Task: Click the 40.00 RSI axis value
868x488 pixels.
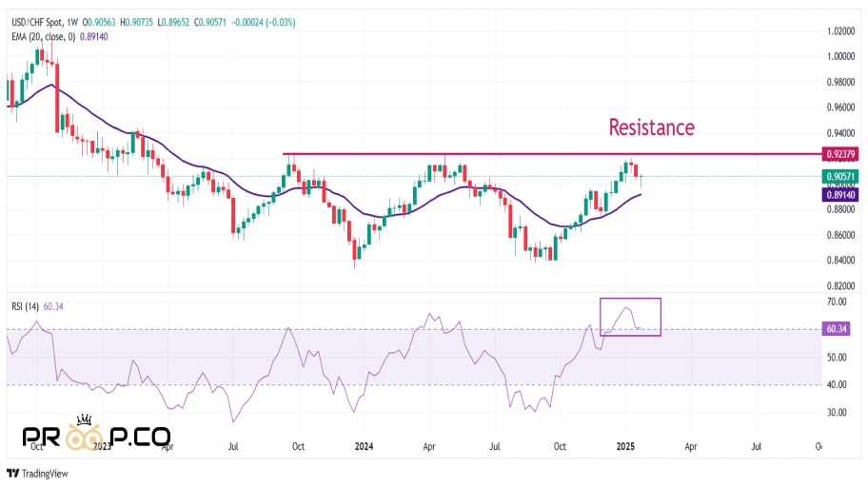Action: click(x=837, y=384)
